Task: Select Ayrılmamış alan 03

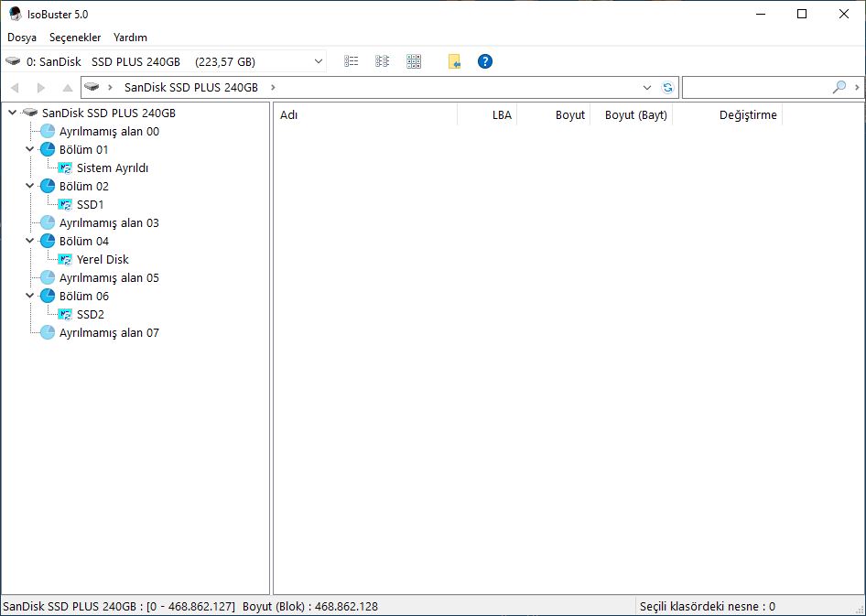Action: tap(109, 223)
